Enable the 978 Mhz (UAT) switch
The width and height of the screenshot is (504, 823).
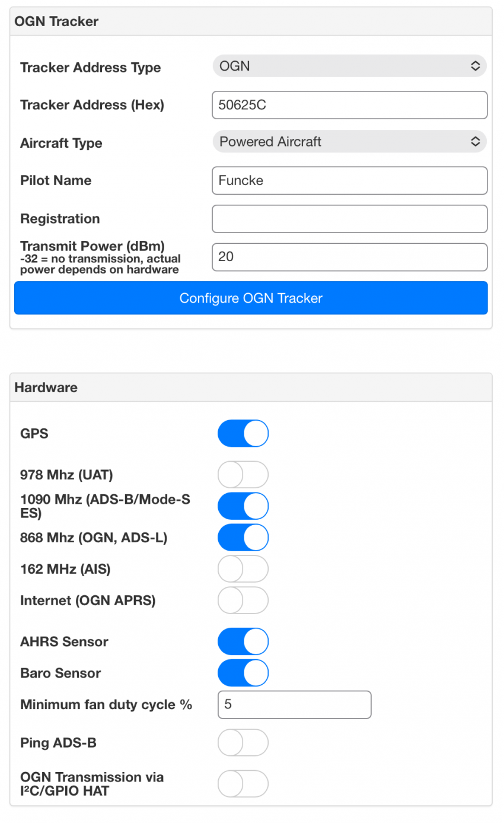(243, 475)
